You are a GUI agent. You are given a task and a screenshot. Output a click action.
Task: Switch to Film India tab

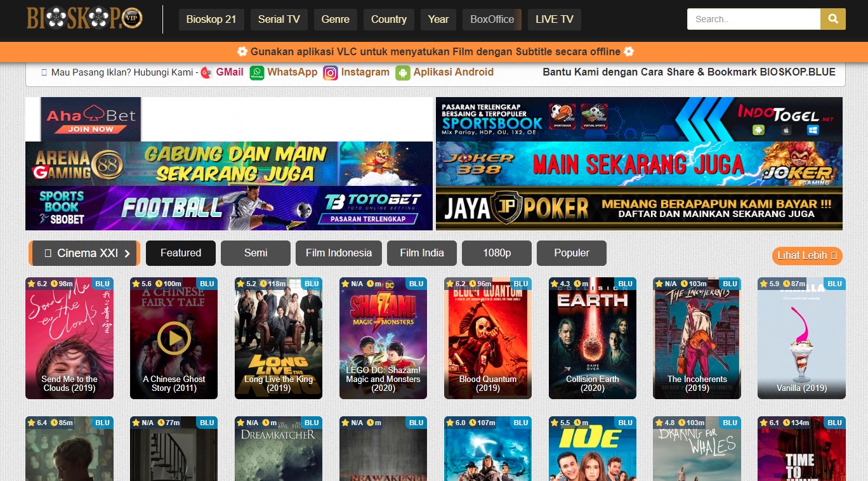click(422, 253)
